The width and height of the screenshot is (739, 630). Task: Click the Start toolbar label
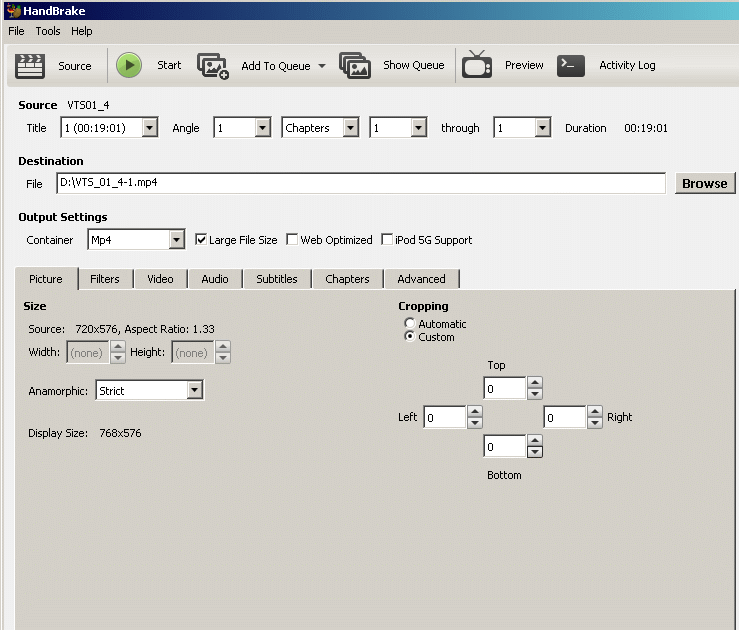(x=169, y=65)
